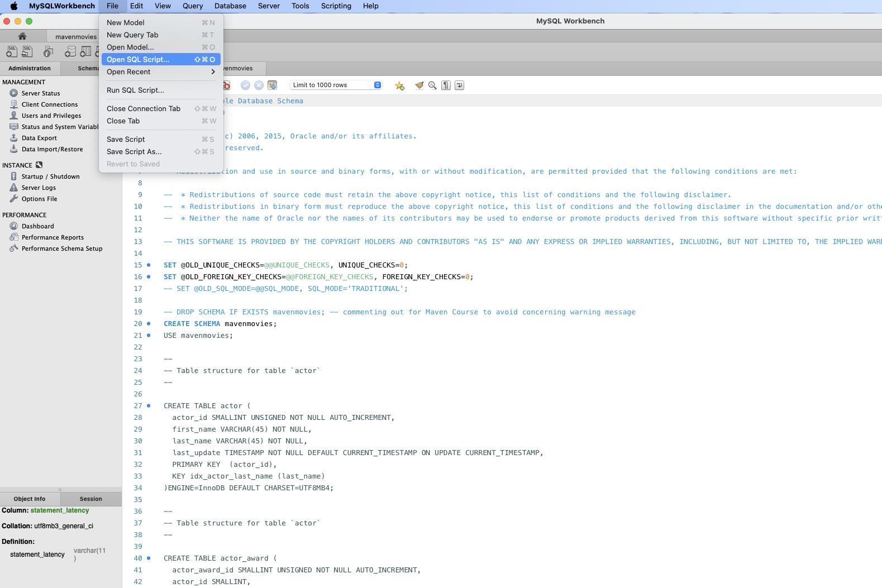Choose New Query Tab menu item
The image size is (882, 588).
coord(161,35)
